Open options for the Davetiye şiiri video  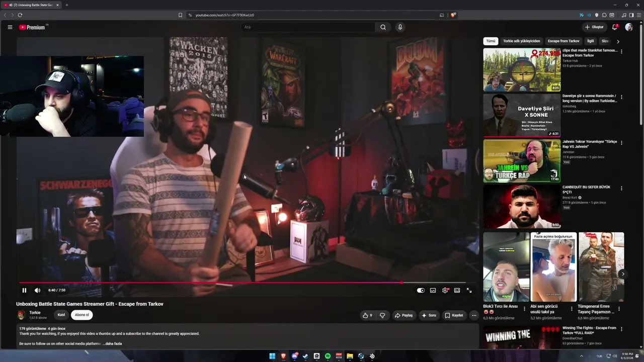click(621, 97)
